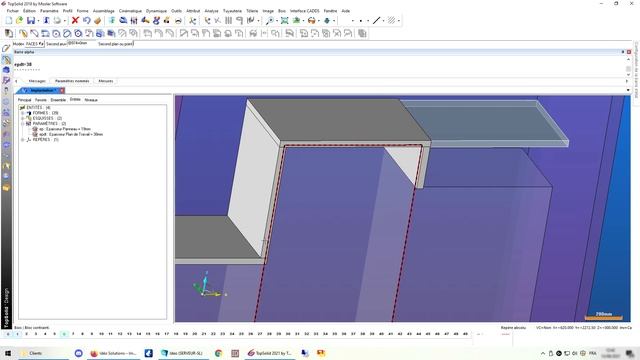Screen dimensions: 640x360
Task: Click the blue Undo arrow icon
Action: point(86,20)
